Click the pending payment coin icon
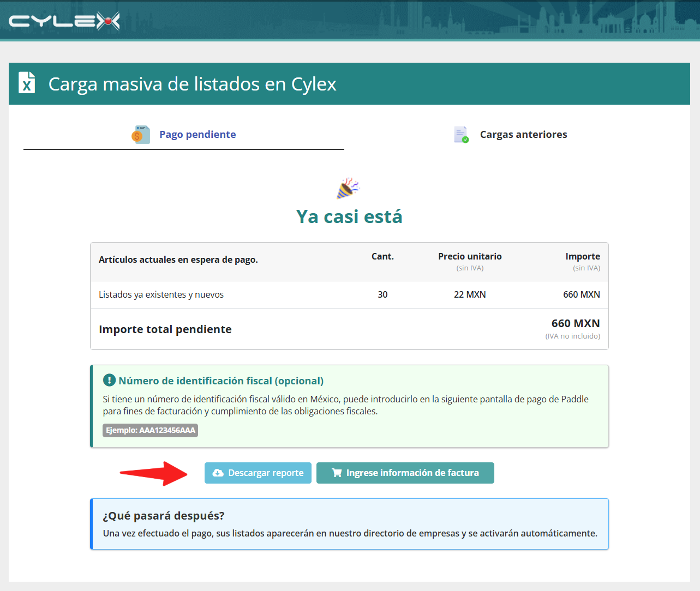Viewport: 700px width, 591px height. click(141, 135)
